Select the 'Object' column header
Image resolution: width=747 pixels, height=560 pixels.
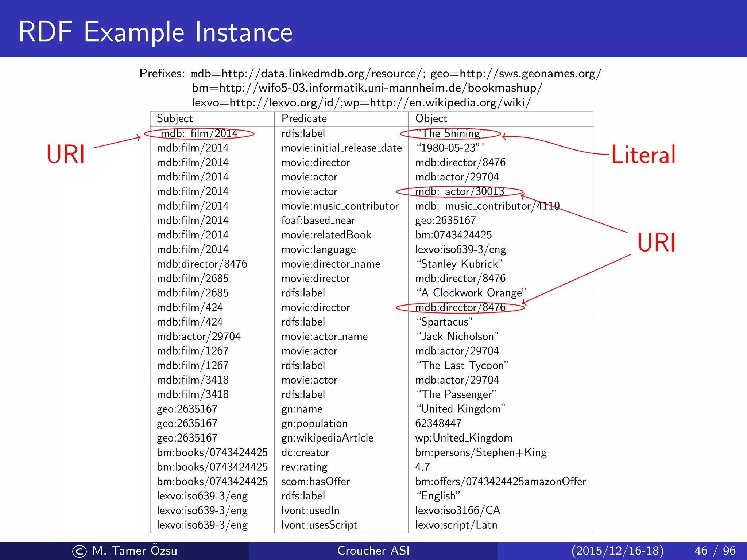tap(431, 118)
